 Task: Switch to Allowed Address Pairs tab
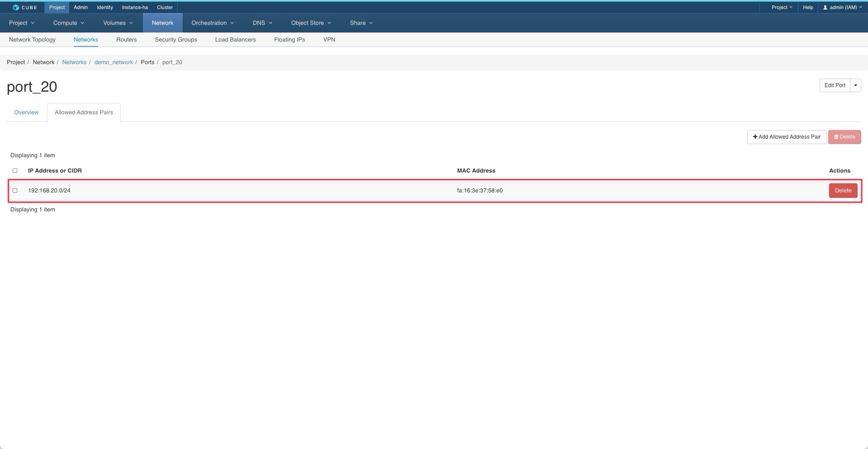[x=84, y=112]
